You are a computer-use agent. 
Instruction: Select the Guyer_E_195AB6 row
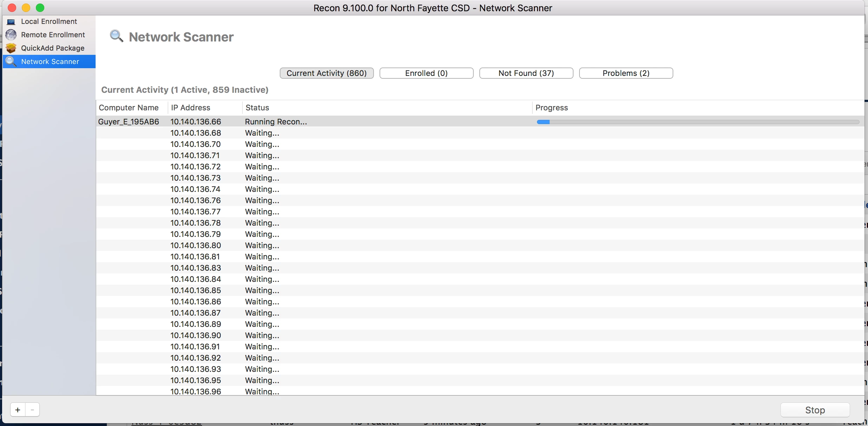[129, 122]
